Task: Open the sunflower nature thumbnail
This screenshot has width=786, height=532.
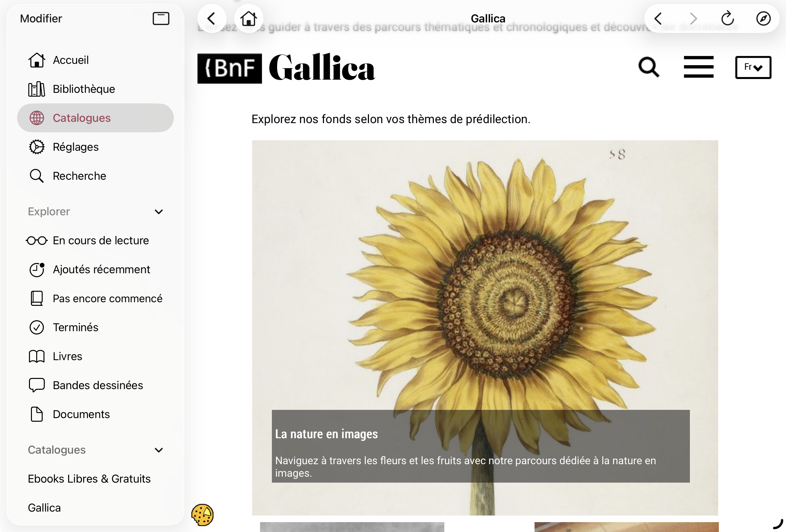Action: (485, 327)
